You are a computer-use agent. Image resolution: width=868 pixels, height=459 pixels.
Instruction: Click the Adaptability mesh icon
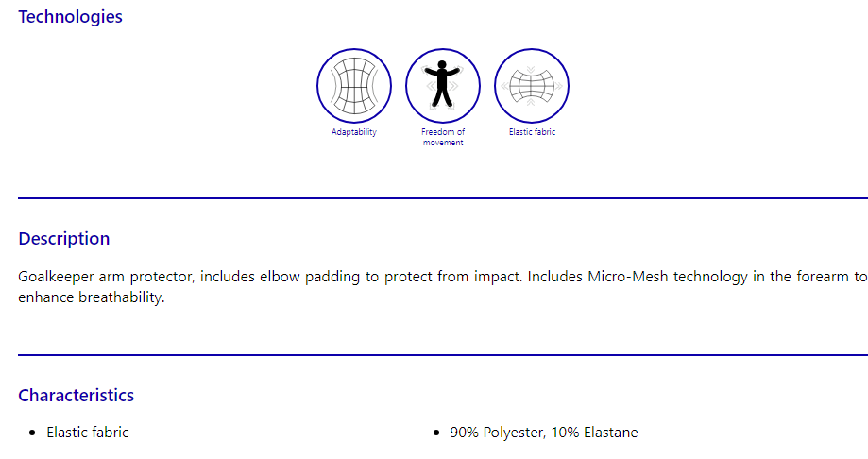pos(354,86)
